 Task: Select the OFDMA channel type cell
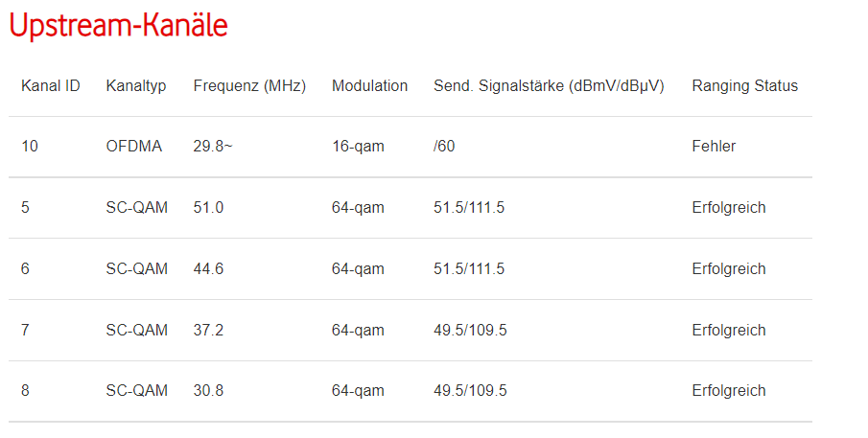pos(134,147)
